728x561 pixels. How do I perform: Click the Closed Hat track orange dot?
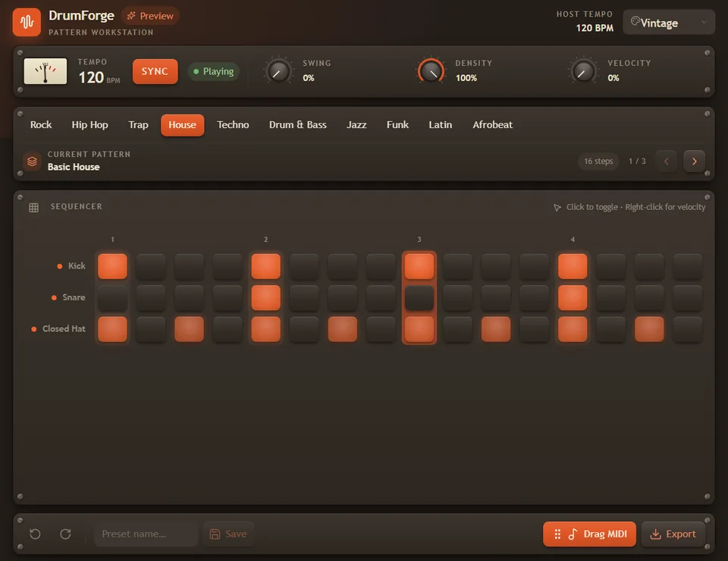point(34,329)
